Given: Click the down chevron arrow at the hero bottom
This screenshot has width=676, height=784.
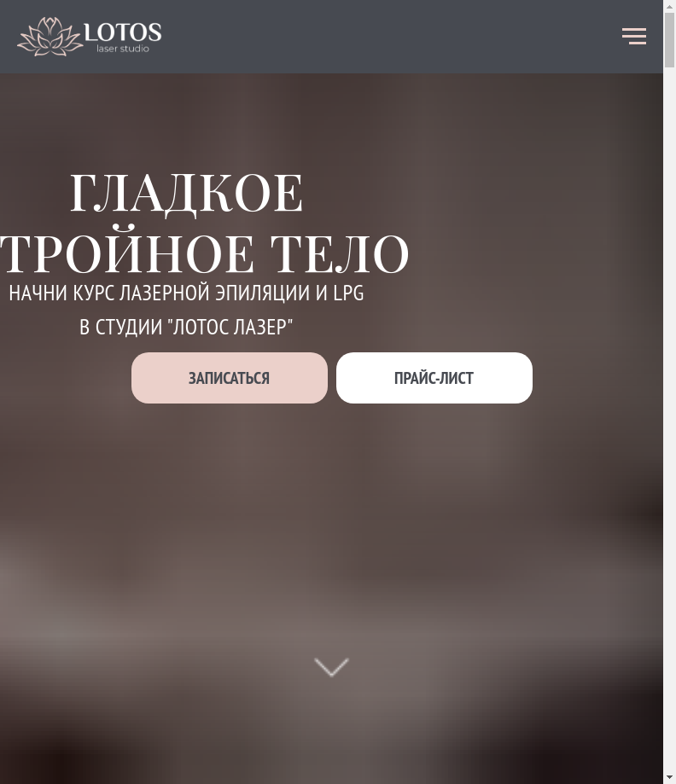Looking at the screenshot, I should click(331, 667).
